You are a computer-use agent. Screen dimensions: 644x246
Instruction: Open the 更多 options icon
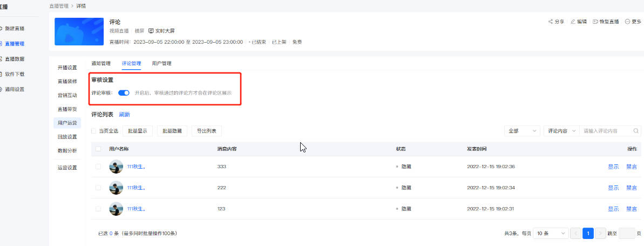(627, 22)
